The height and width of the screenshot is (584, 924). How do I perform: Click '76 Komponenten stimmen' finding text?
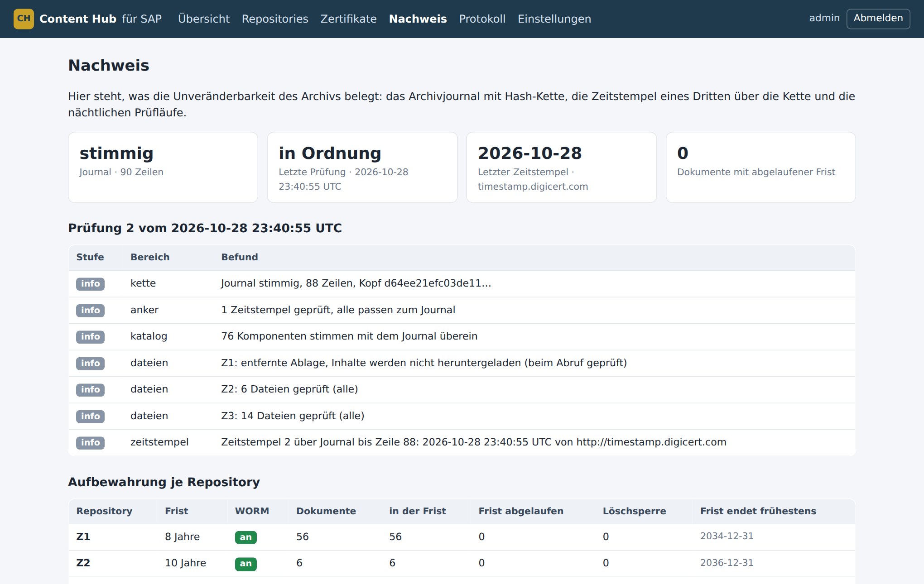[x=349, y=336]
